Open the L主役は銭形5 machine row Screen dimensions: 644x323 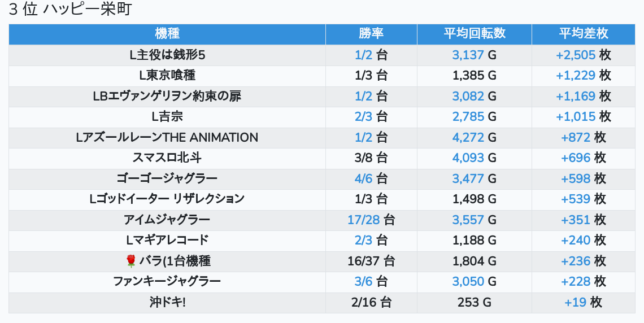167,55
